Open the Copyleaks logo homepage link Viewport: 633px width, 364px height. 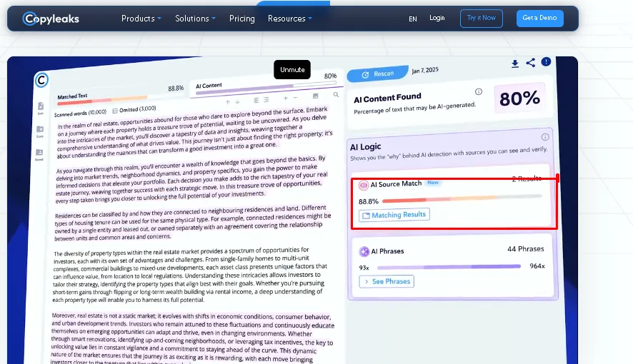pos(51,19)
